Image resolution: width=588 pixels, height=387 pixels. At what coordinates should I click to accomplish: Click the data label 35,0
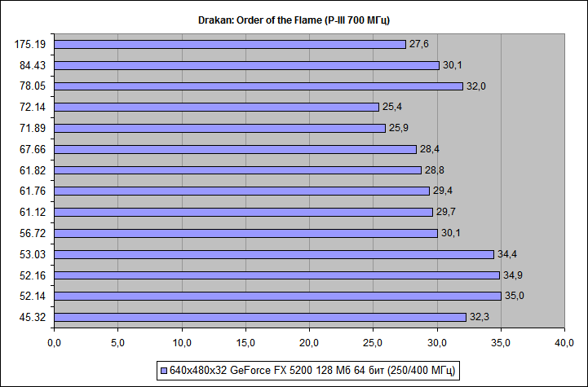coord(515,296)
